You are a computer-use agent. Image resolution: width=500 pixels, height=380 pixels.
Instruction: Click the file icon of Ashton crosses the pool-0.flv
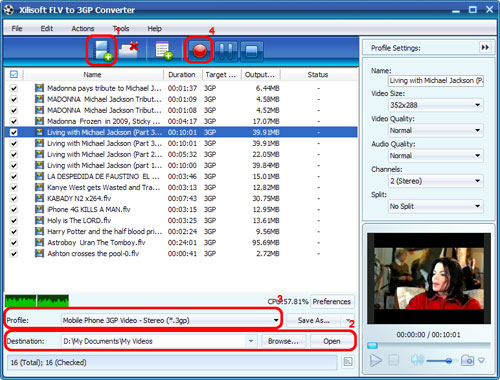(39, 253)
